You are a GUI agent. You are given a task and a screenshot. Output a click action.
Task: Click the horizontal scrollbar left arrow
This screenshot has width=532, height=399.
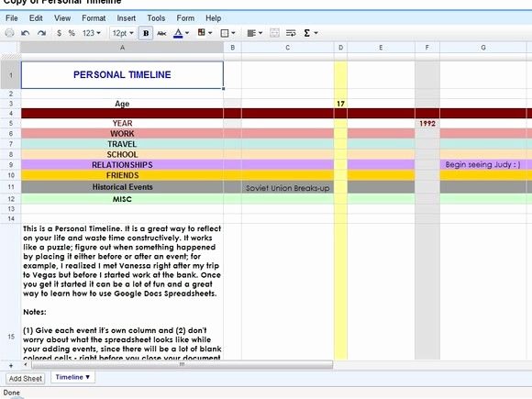(x=26, y=365)
